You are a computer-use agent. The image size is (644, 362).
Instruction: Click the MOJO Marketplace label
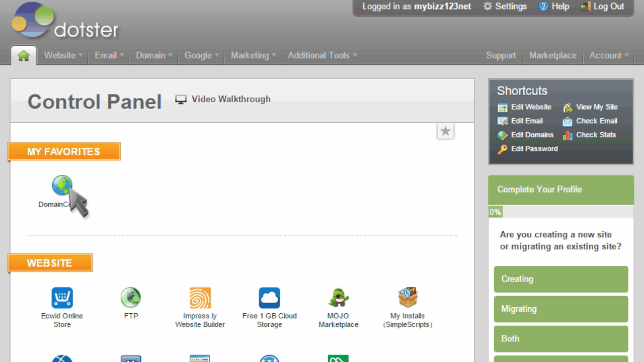point(339,320)
